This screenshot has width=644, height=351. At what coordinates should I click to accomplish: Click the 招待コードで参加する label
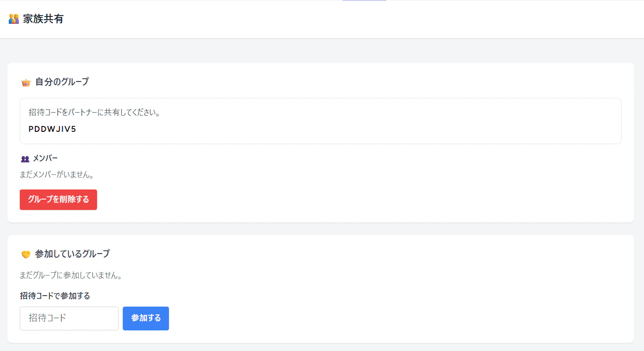(55, 296)
